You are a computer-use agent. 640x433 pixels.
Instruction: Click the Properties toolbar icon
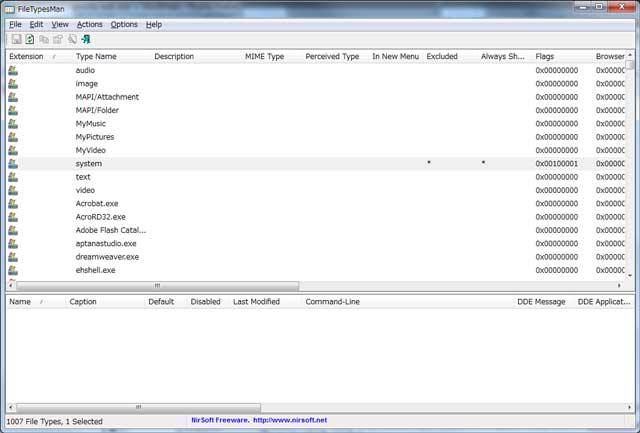coord(58,39)
